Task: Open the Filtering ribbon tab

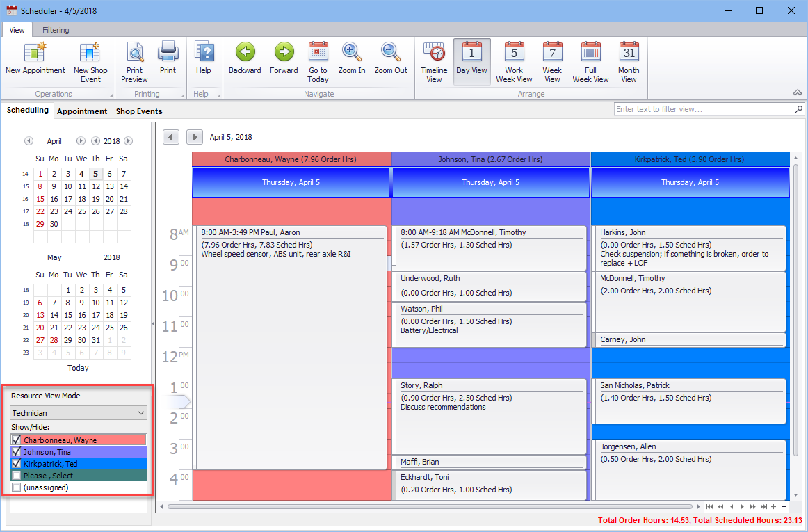Action: pyautogui.click(x=56, y=30)
